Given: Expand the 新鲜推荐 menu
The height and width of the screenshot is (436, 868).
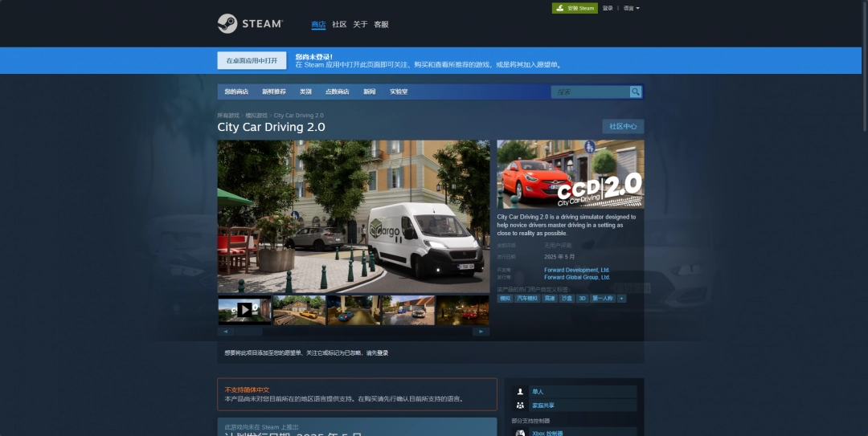Looking at the screenshot, I should click(273, 92).
